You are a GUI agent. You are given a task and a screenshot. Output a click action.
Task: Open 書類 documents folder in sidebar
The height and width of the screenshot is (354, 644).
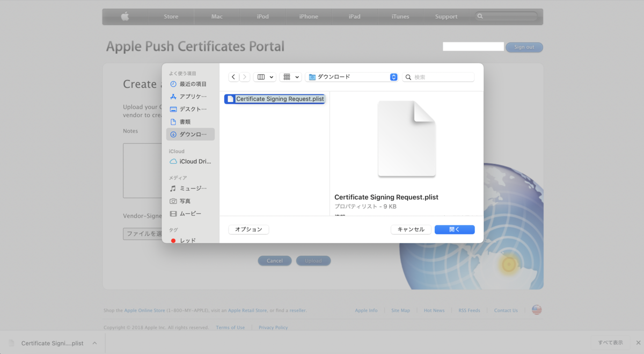coord(191,122)
